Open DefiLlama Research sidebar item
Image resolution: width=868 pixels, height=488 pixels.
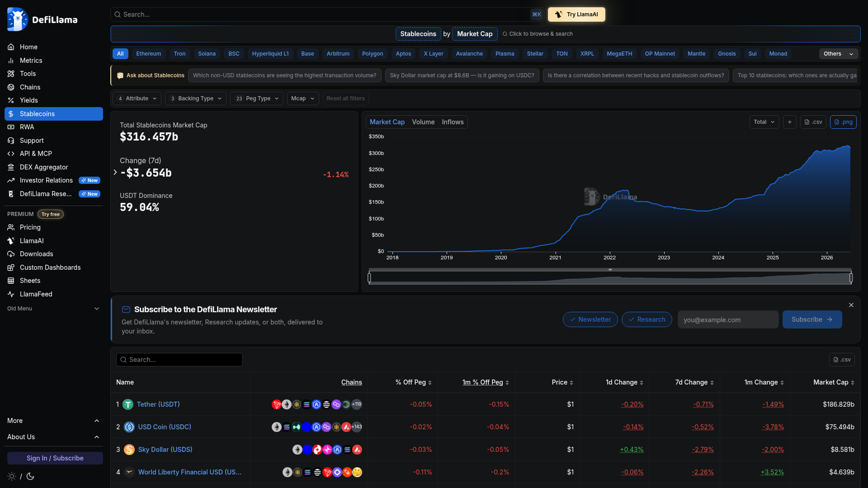[x=54, y=194]
